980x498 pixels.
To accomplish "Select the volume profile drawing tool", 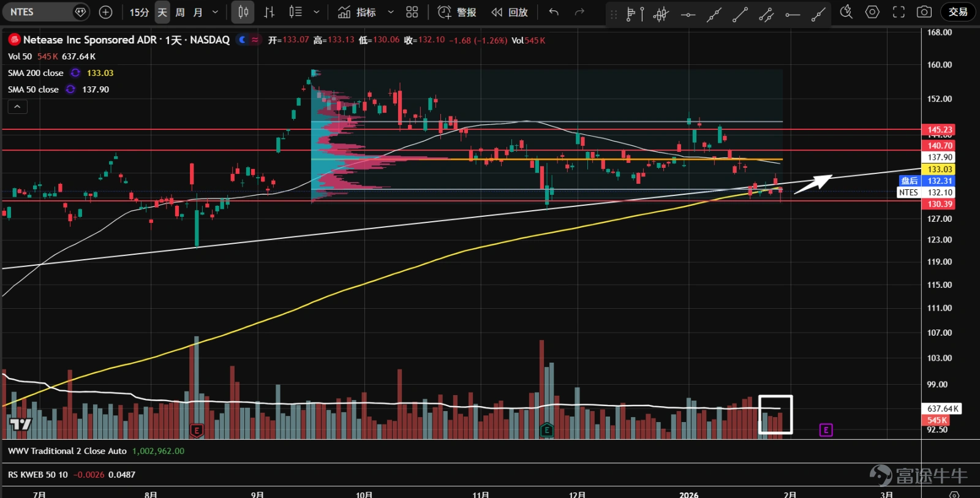I will 635,13.
